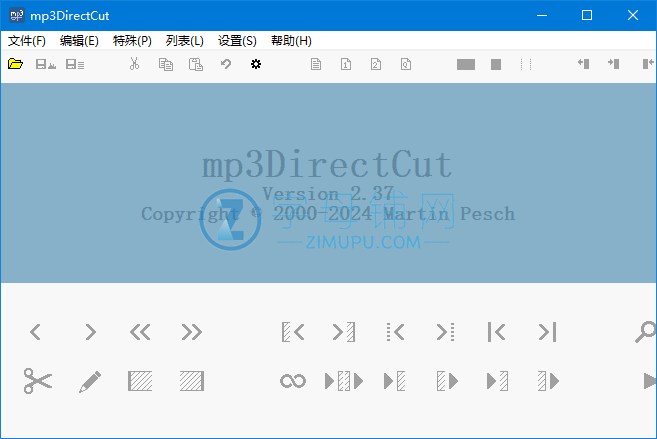Click the hatched square with right-side bar
The image size is (657, 439).
click(x=192, y=381)
